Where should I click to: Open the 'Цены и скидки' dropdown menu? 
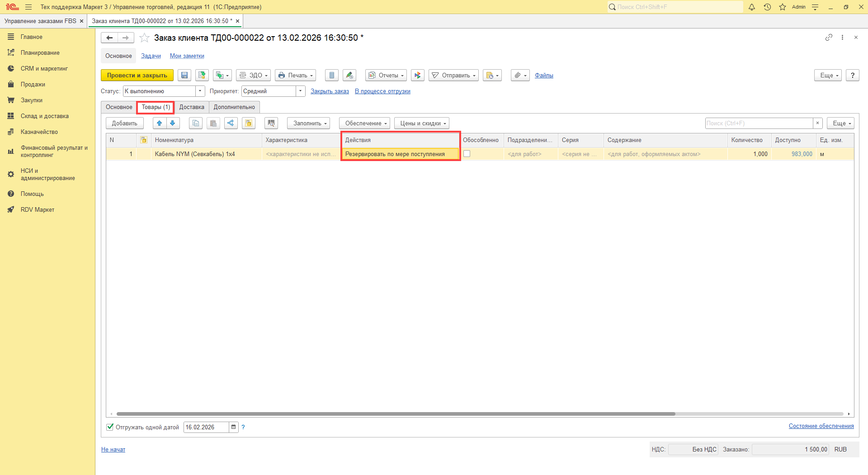click(421, 123)
